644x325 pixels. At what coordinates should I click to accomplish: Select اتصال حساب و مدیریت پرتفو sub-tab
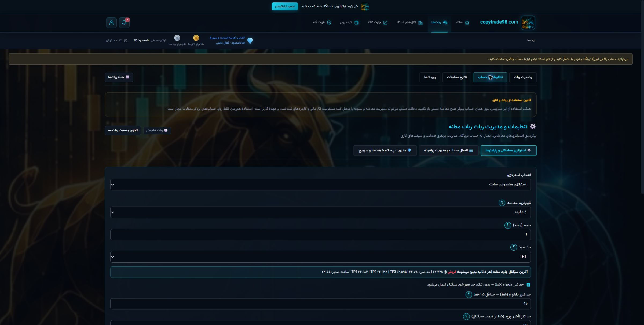[x=449, y=150]
